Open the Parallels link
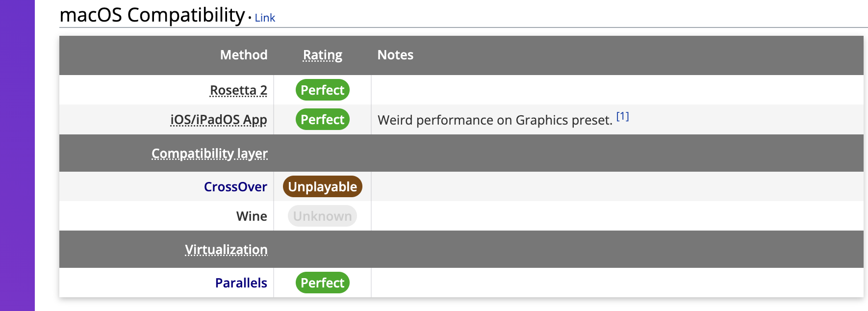The image size is (868, 311). 241,283
